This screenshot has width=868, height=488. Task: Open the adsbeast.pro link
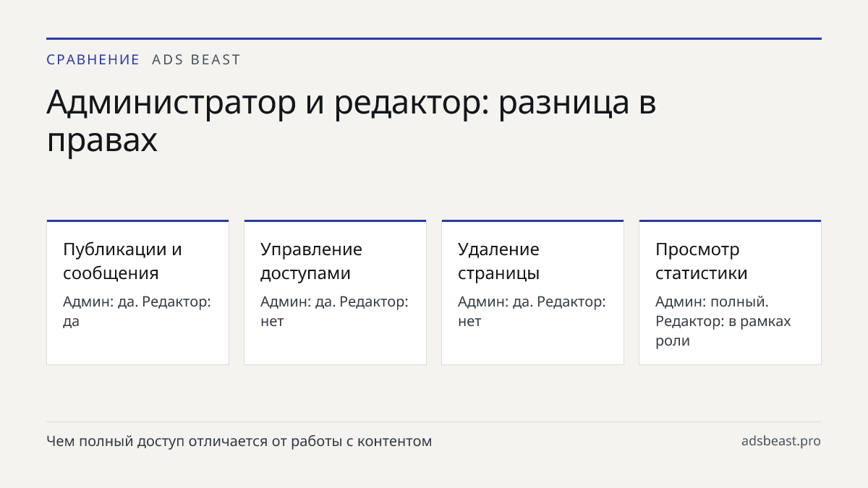(781, 441)
